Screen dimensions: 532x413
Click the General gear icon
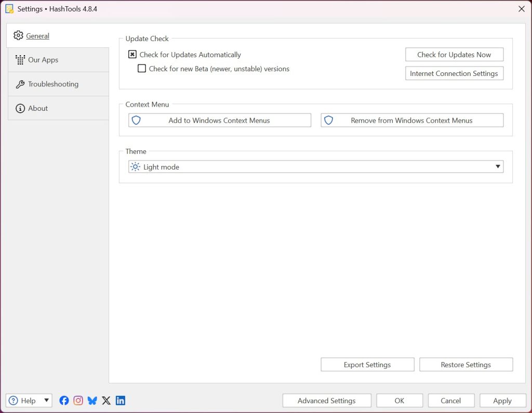(18, 35)
